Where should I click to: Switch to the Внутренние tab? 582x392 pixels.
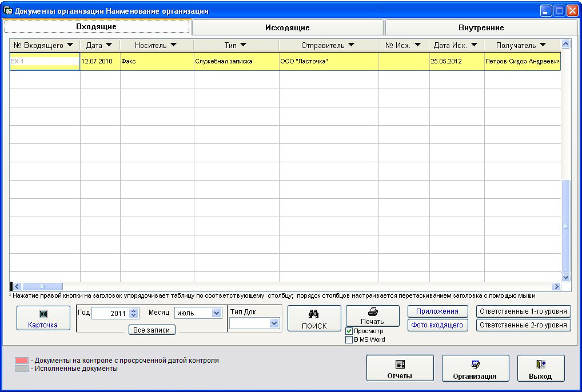coord(481,27)
